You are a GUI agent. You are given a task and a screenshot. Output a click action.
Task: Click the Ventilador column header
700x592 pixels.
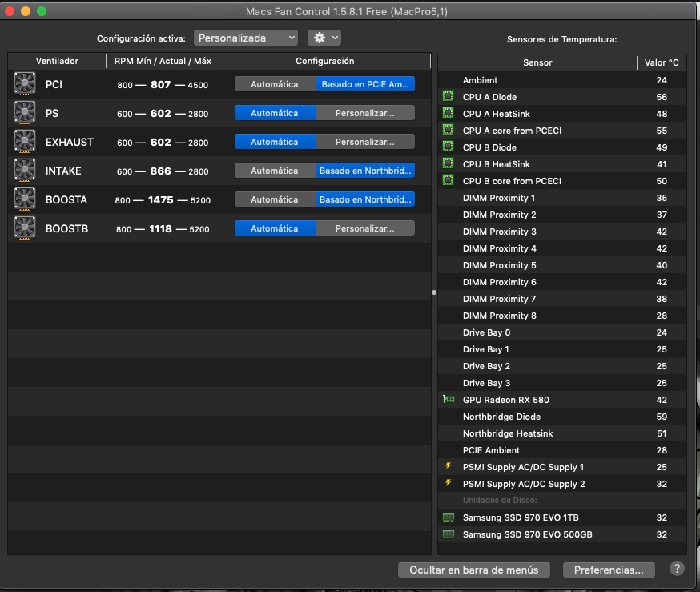[x=57, y=61]
